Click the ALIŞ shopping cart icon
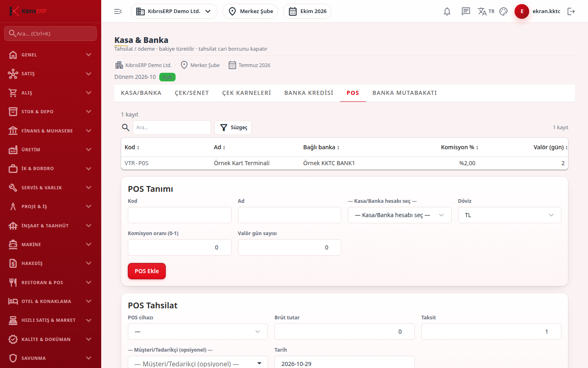 click(x=13, y=93)
